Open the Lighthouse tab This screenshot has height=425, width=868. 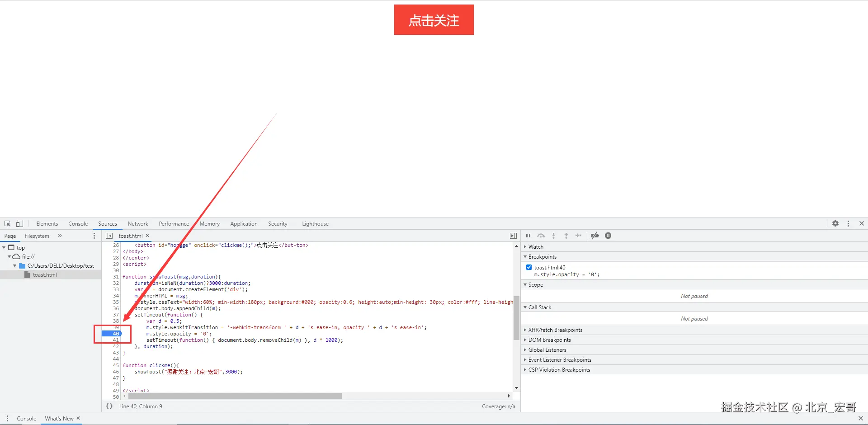coord(316,224)
